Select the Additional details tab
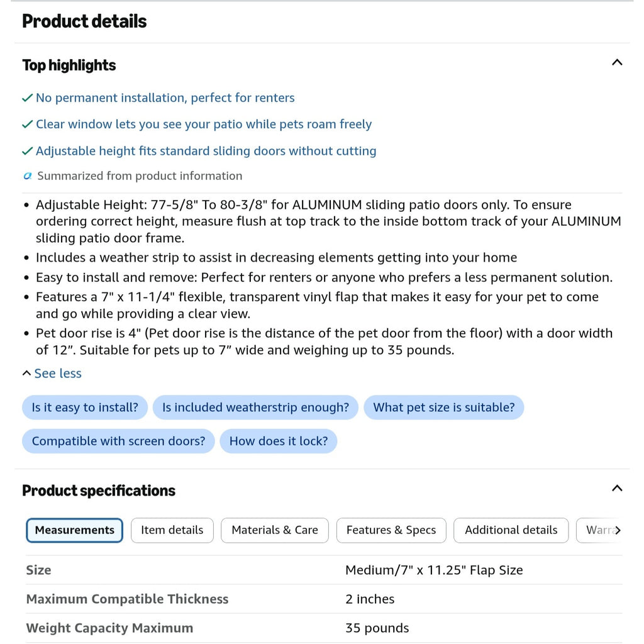The height and width of the screenshot is (644, 644). coord(511,530)
